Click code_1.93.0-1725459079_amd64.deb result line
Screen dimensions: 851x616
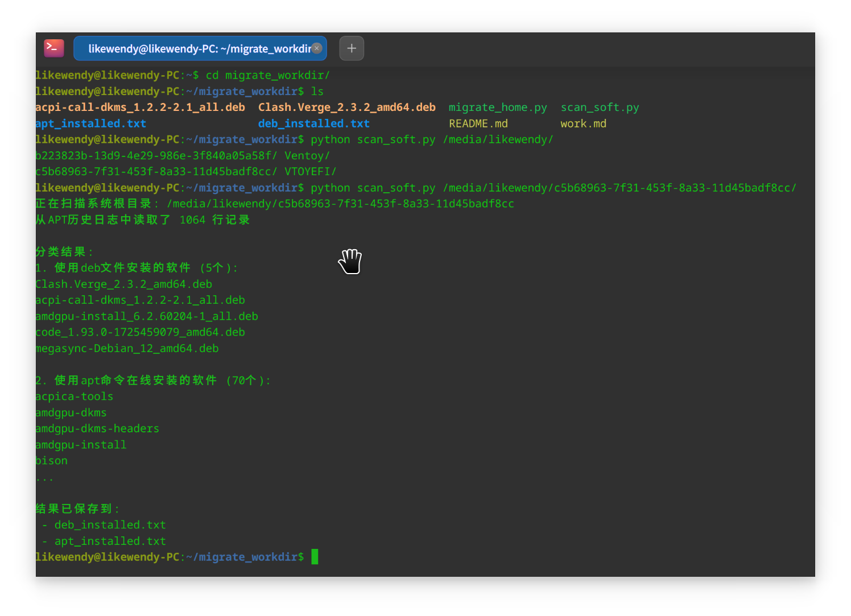click(x=141, y=332)
